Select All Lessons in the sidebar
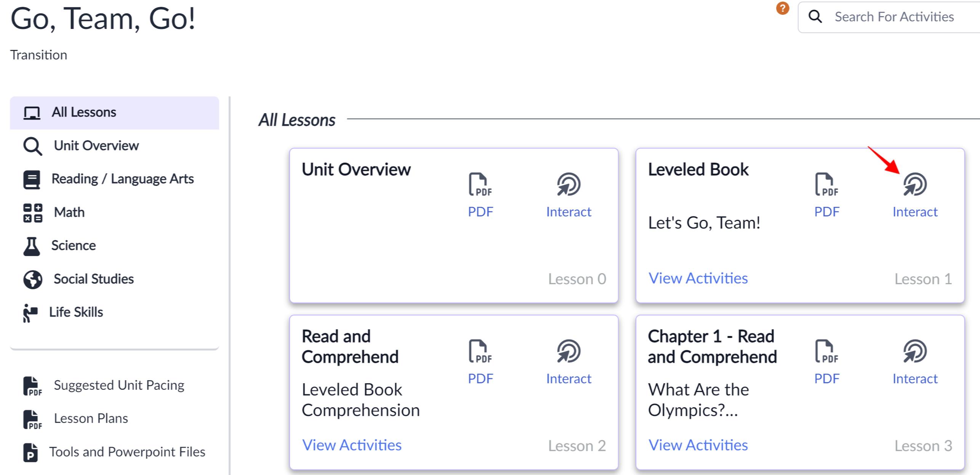This screenshot has width=980, height=475. [114, 113]
